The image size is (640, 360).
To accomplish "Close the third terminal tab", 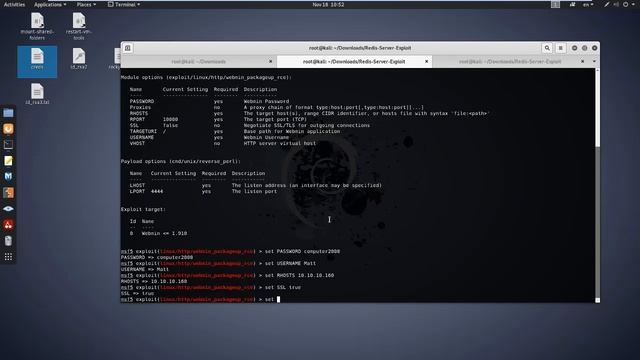I will click(x=582, y=62).
